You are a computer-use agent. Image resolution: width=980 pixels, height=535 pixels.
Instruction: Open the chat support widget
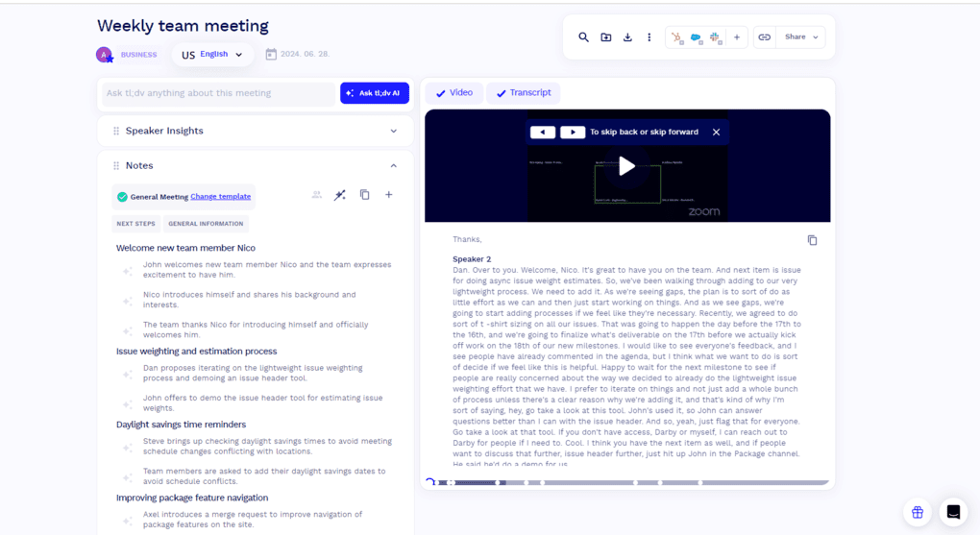pos(953,512)
